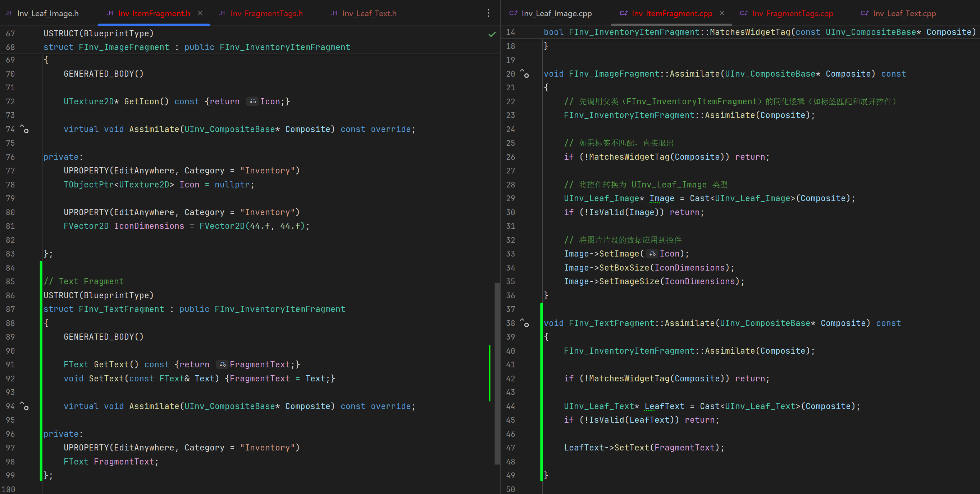
Task: Click the green checkmark inspection status icon
Action: click(x=492, y=34)
